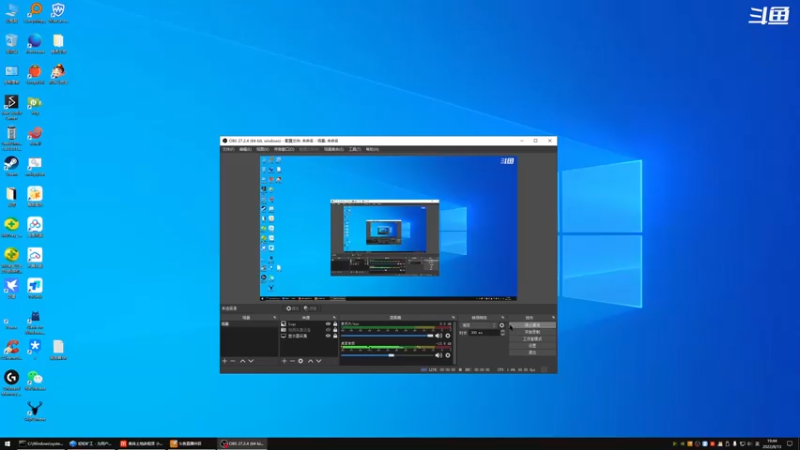Move the scene down in the Scenes panel

(x=251, y=361)
